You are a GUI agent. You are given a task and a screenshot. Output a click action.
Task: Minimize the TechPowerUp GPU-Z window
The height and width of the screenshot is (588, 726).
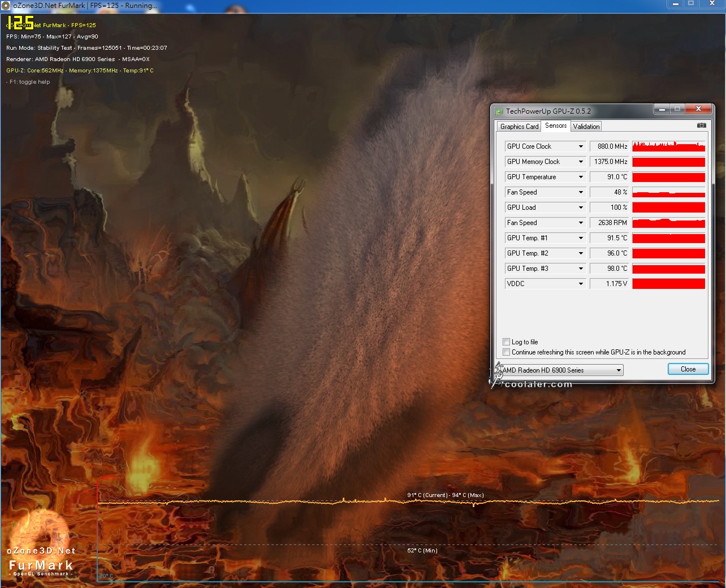pyautogui.click(x=662, y=109)
